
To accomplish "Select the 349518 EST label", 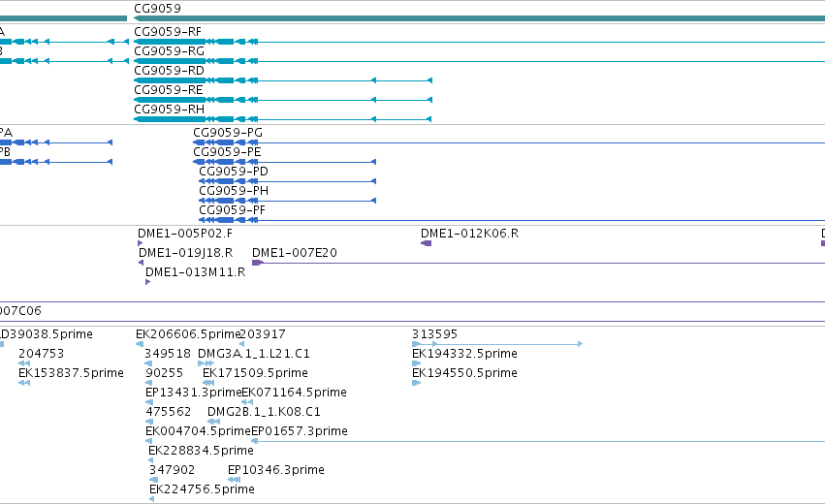I will tap(168, 354).
